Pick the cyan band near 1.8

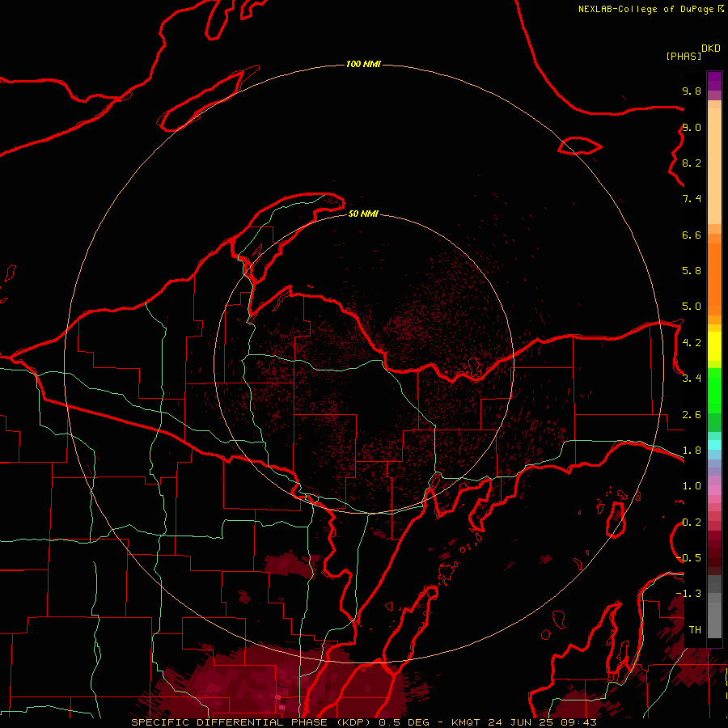tap(714, 445)
